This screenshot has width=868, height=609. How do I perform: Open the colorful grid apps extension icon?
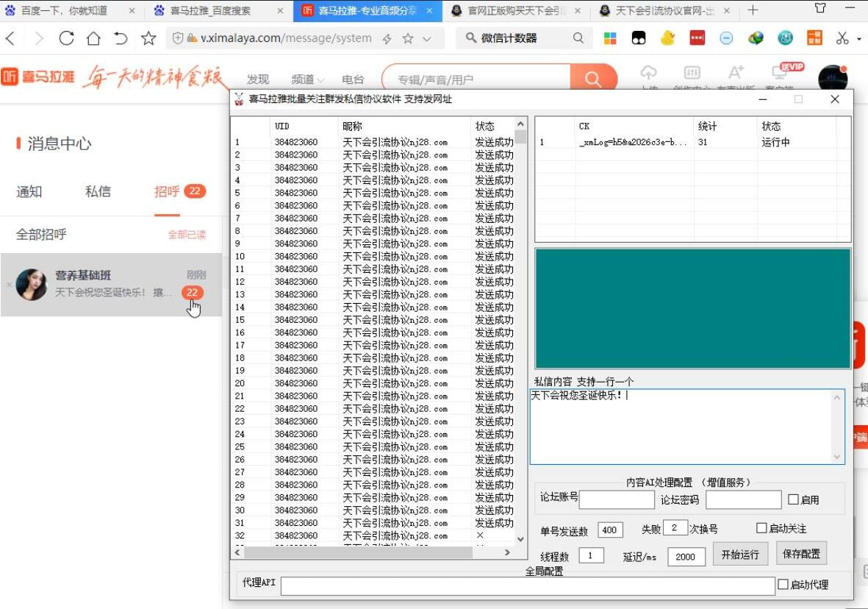pyautogui.click(x=610, y=38)
